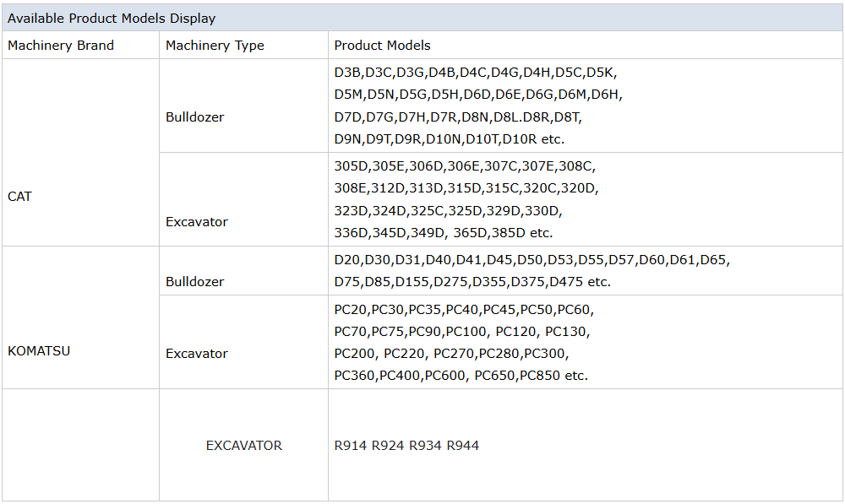Select the KOMATSU brand cell
The width and height of the screenshot is (845, 504).
coord(39,351)
